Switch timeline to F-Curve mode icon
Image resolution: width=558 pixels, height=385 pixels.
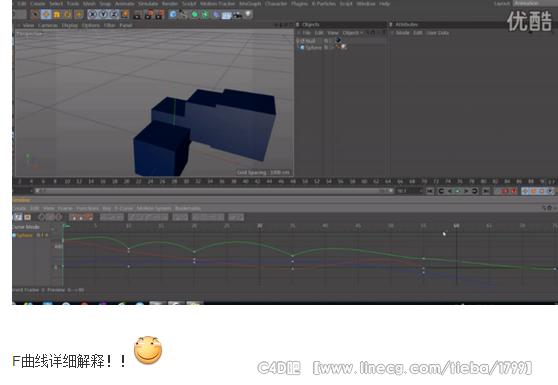(18, 217)
